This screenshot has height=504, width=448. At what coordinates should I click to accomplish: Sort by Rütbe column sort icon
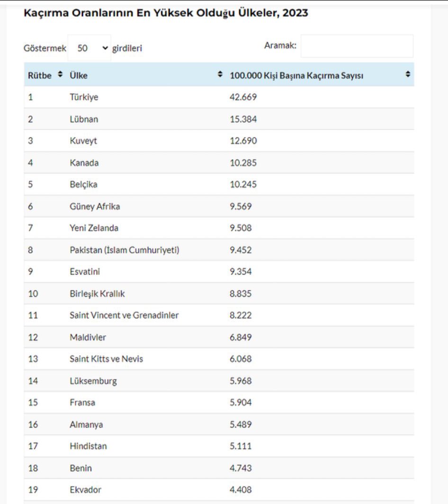point(60,74)
